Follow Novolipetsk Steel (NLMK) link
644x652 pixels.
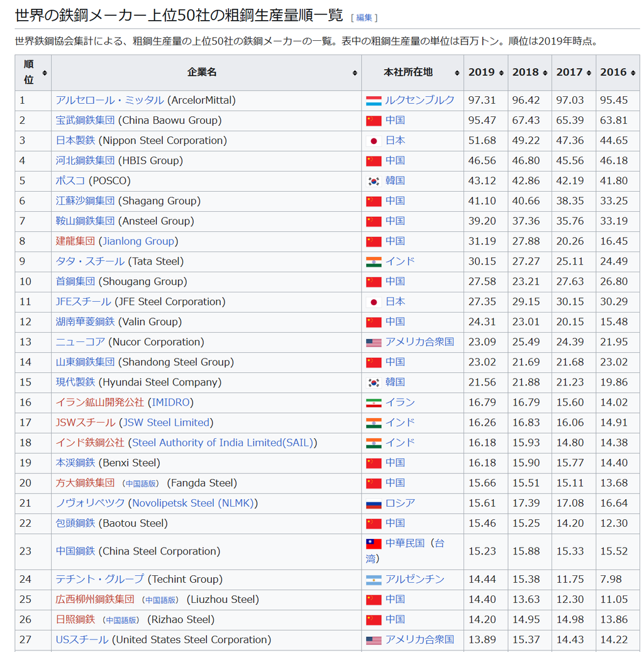pyautogui.click(x=192, y=504)
